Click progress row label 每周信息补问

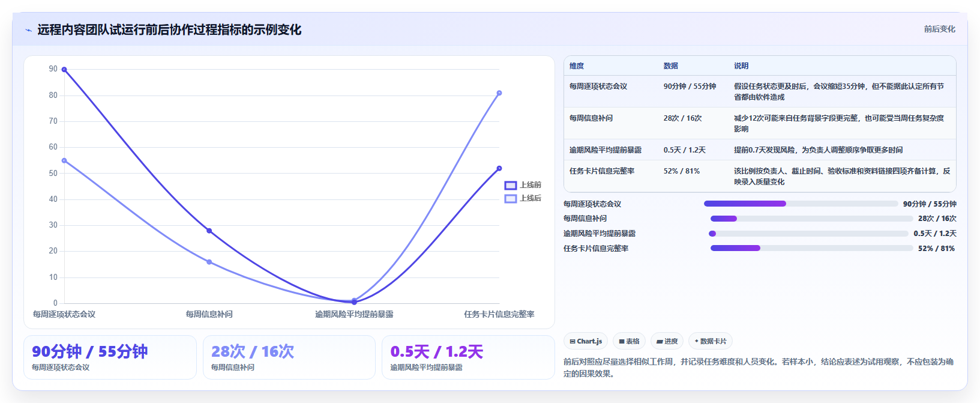[585, 219]
